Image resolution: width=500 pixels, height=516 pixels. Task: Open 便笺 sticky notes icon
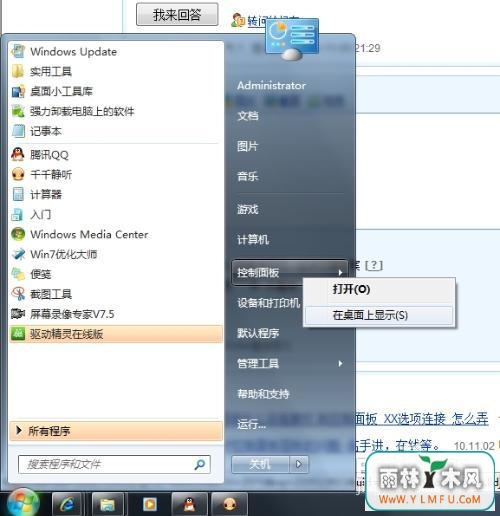tap(18, 274)
